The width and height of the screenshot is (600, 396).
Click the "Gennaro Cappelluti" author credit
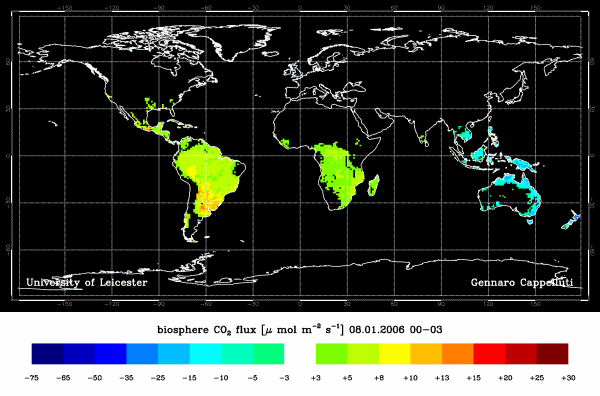pos(522,283)
